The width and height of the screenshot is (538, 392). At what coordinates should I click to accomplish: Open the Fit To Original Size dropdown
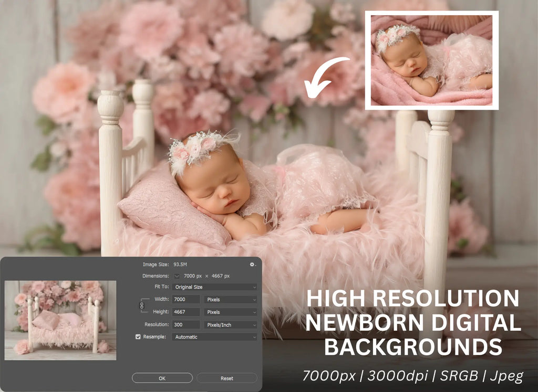point(214,287)
